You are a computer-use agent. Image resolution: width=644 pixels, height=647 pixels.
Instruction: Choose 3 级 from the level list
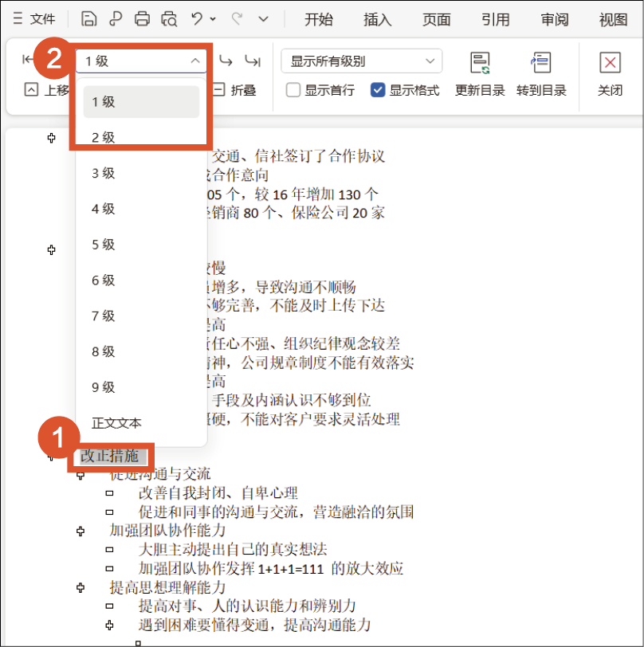tap(104, 173)
